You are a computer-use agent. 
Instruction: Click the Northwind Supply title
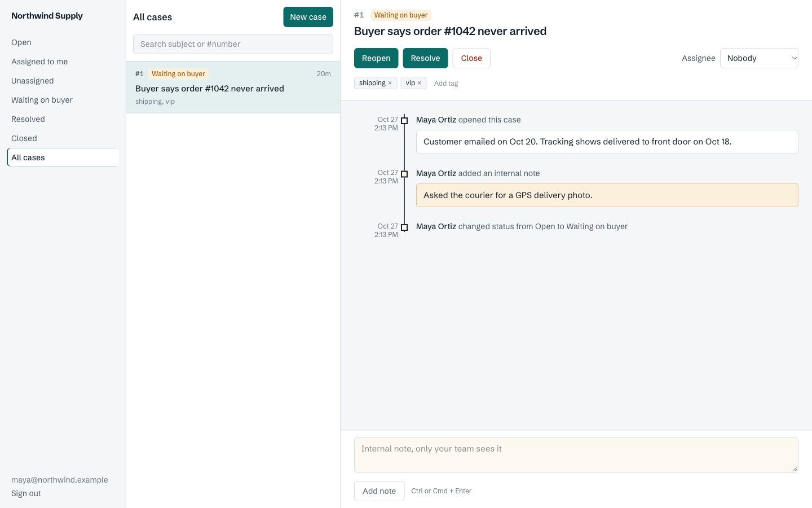click(x=47, y=16)
